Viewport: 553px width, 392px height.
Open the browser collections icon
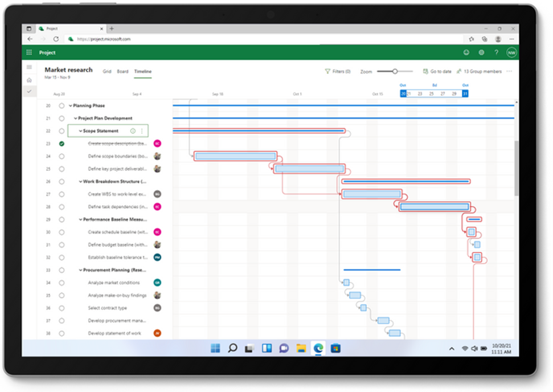tap(485, 39)
